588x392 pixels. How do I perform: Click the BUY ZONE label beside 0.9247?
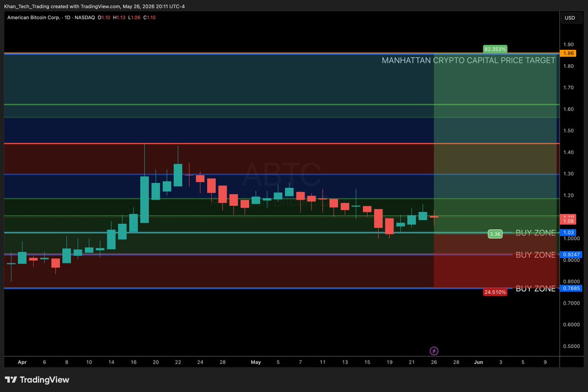pos(536,255)
